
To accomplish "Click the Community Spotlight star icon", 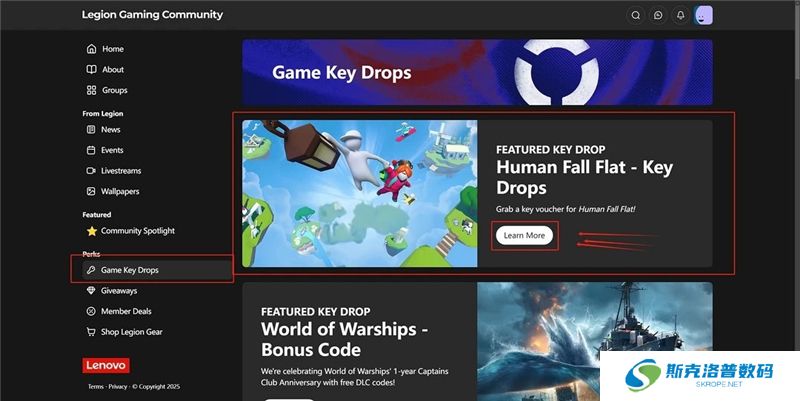I will pyautogui.click(x=92, y=231).
